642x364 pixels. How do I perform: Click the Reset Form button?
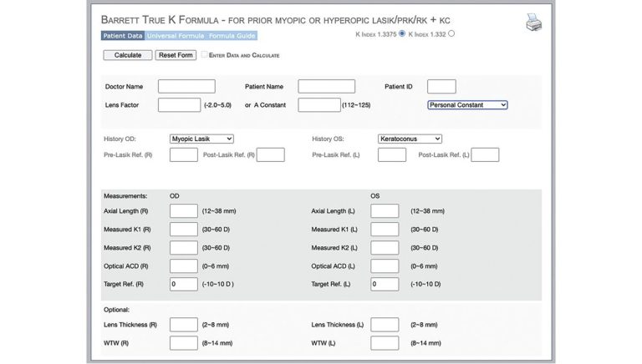[176, 55]
